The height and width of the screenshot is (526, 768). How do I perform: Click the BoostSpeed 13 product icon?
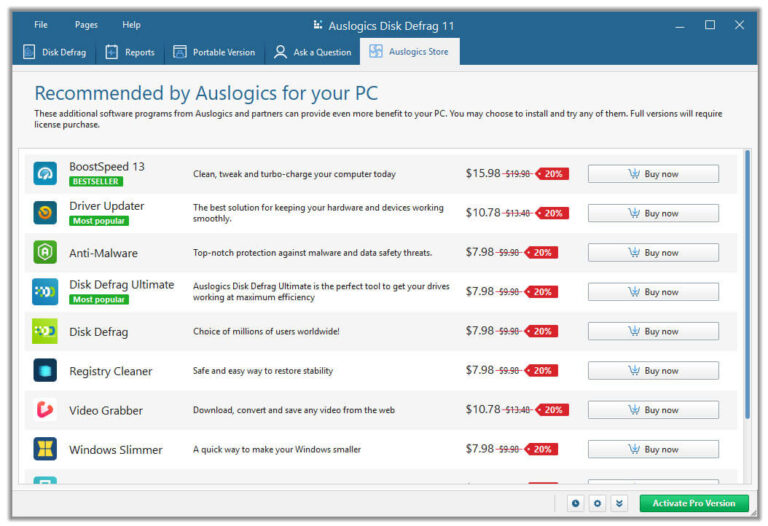coord(45,174)
